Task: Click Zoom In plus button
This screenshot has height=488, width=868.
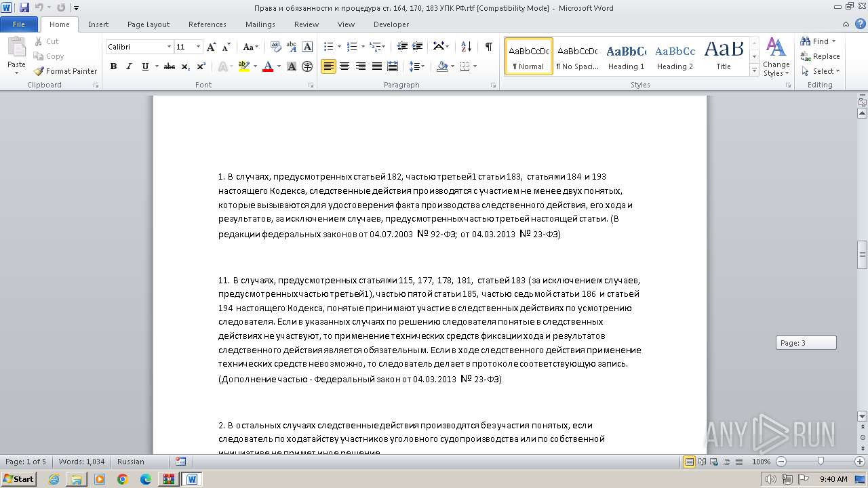Action: [x=859, y=462]
